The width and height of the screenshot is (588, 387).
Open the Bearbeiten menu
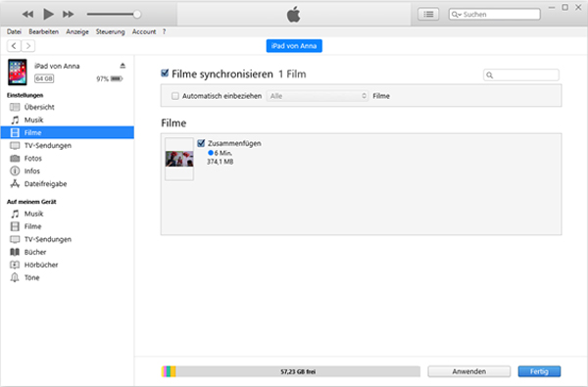(x=43, y=32)
